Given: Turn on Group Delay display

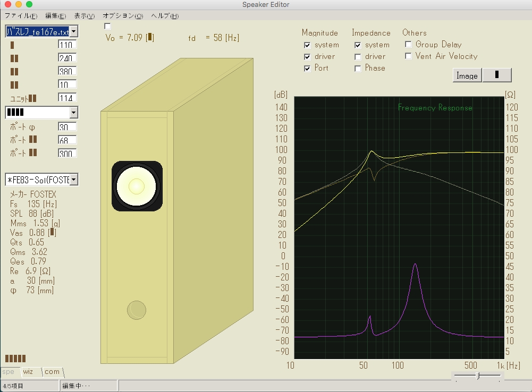Looking at the screenshot, I should (x=409, y=45).
